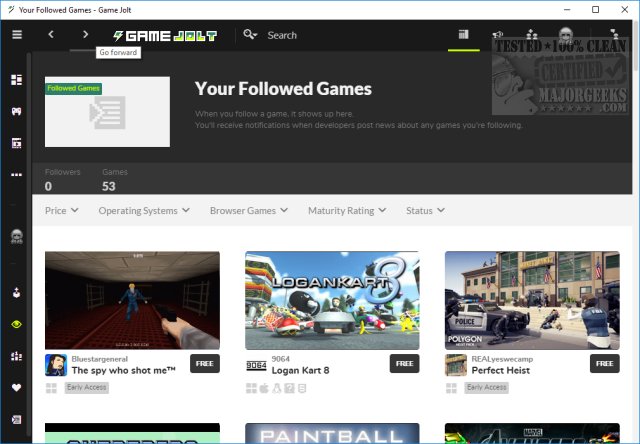This screenshot has width=640, height=444.
Task: Click into the Search field
Action: coord(282,36)
